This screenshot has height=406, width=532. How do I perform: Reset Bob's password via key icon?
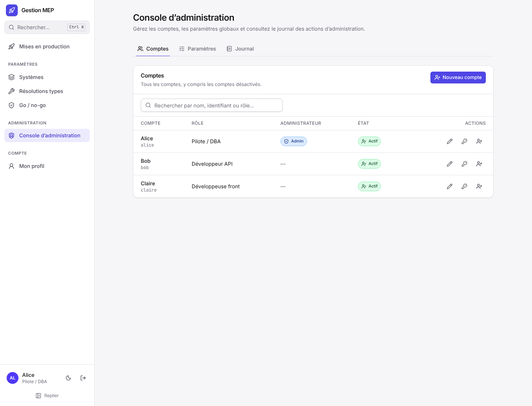(464, 164)
